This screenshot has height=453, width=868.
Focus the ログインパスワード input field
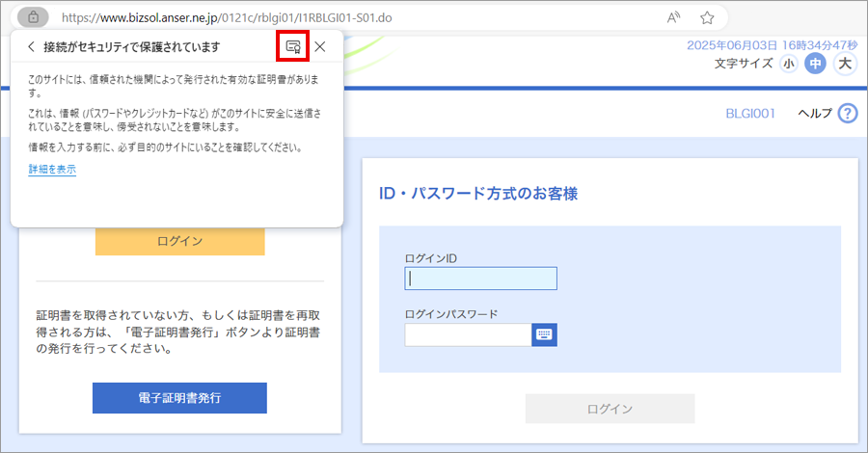(x=468, y=334)
